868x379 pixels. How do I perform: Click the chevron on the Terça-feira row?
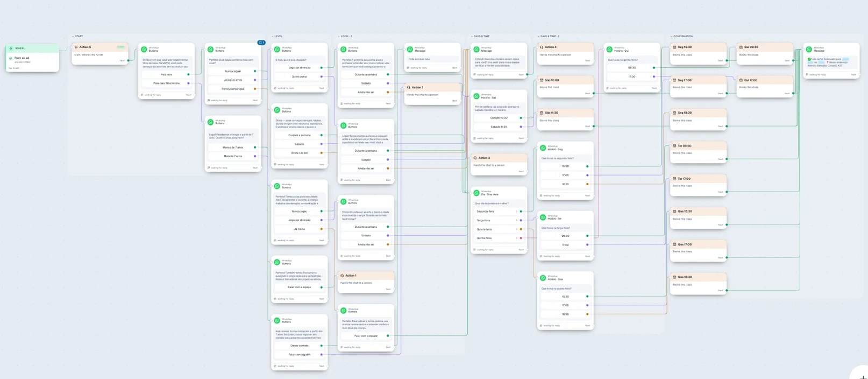click(517, 220)
